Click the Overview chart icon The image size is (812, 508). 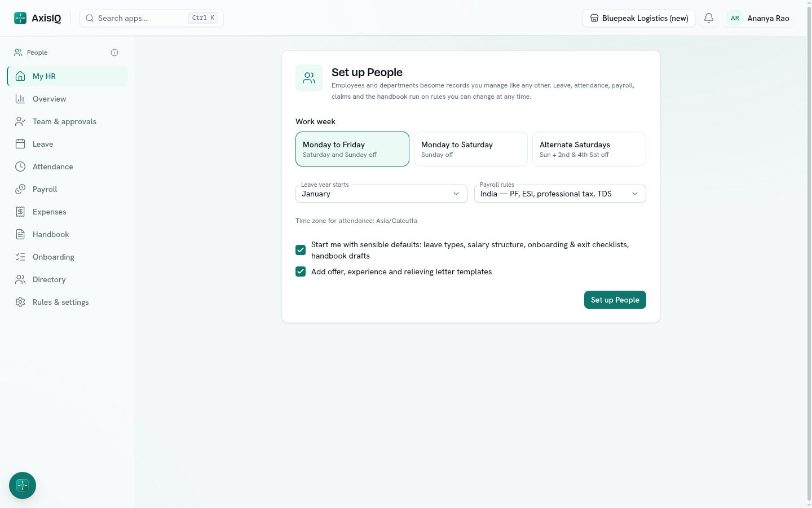(20, 99)
